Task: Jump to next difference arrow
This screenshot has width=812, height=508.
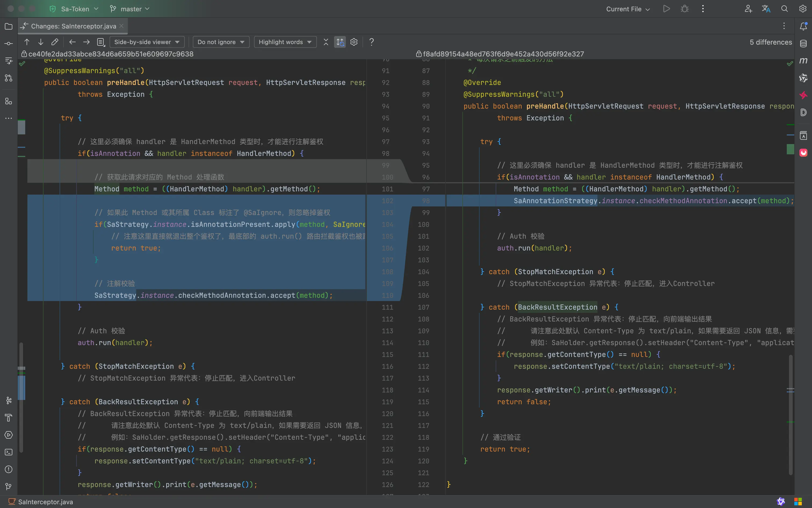Action: (41, 42)
